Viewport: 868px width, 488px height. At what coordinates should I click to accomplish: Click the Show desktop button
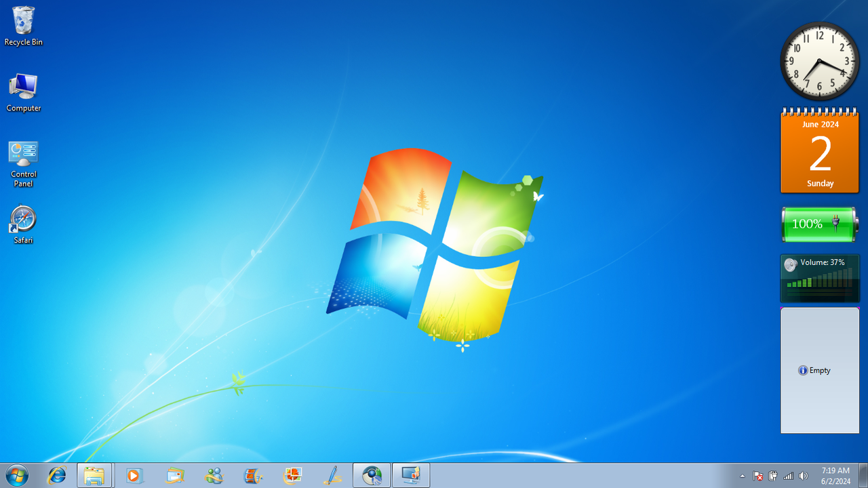(x=863, y=476)
